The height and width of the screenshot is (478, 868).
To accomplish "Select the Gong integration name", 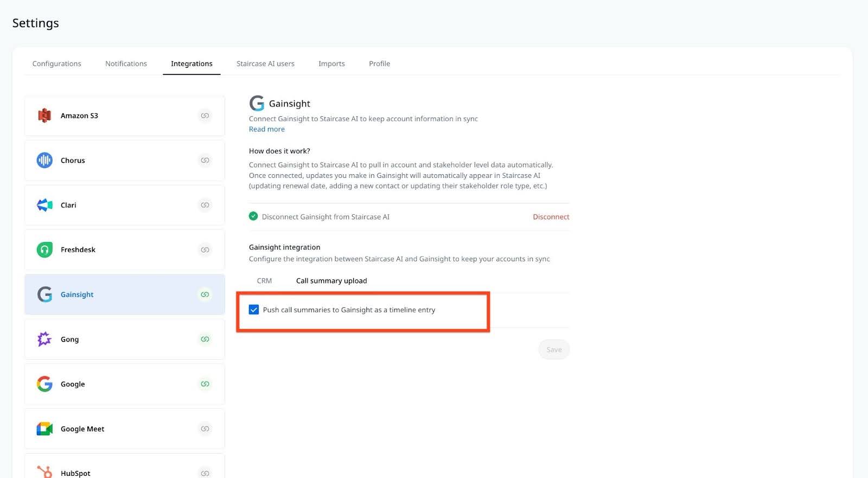I will (69, 339).
